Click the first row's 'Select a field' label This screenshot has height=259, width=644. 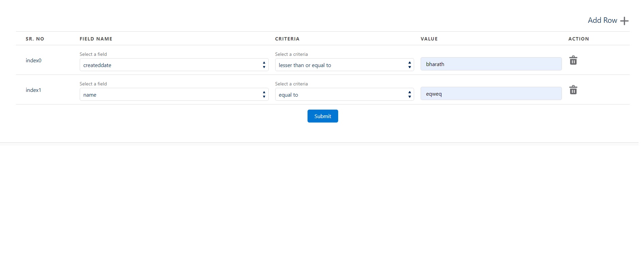pyautogui.click(x=93, y=54)
